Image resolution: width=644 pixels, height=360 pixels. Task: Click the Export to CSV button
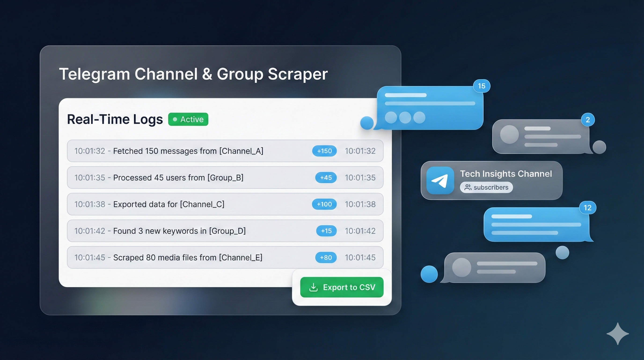342,287
